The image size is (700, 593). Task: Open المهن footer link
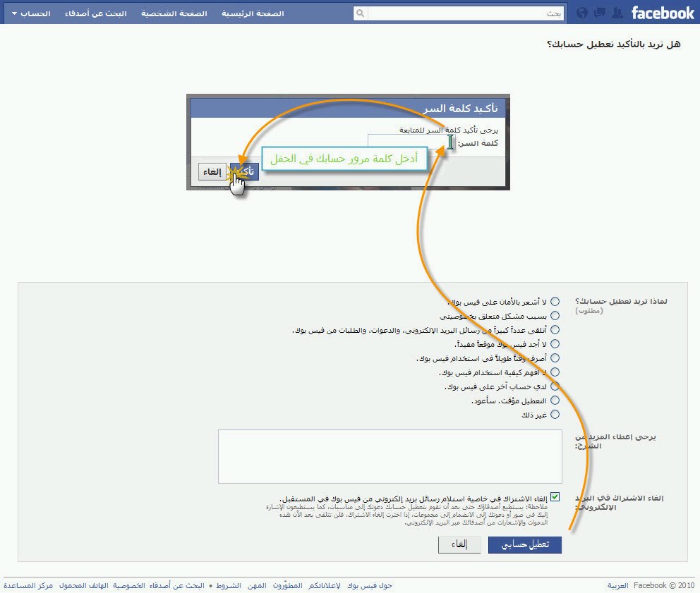click(x=257, y=585)
